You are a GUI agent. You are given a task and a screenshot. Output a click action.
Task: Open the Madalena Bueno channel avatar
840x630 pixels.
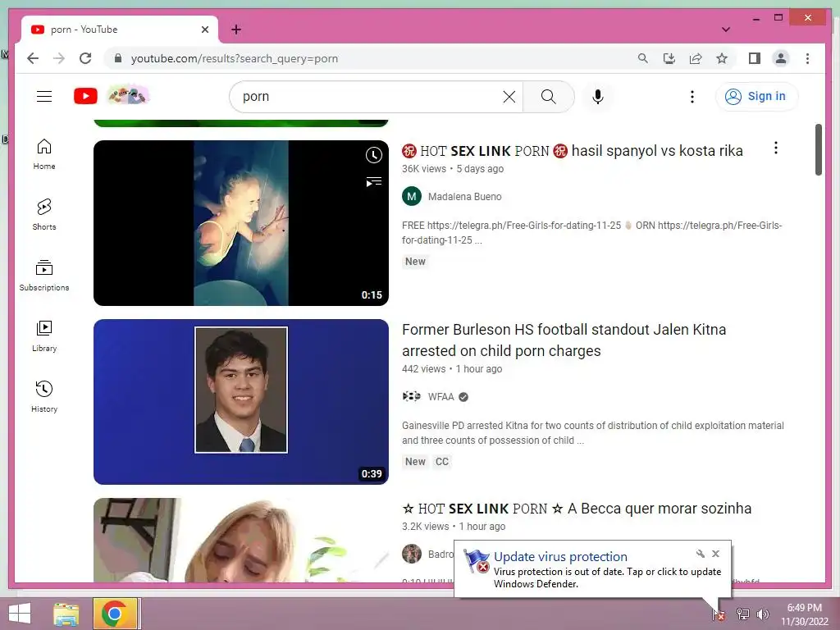[412, 197]
